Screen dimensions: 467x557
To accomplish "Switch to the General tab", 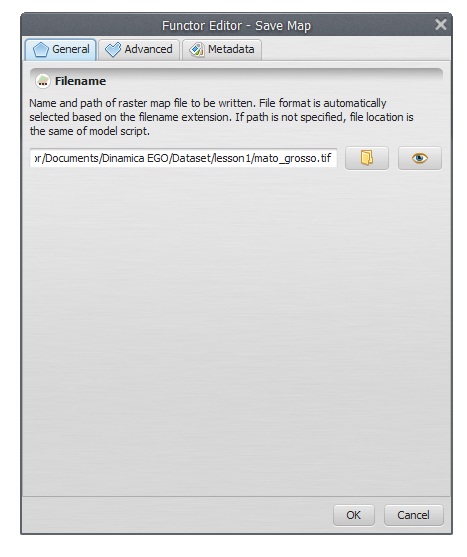I will click(x=60, y=49).
